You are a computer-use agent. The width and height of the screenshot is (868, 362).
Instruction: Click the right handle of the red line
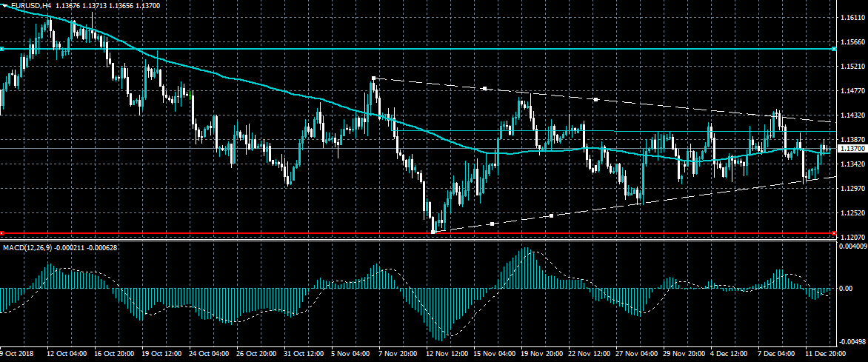pos(834,233)
